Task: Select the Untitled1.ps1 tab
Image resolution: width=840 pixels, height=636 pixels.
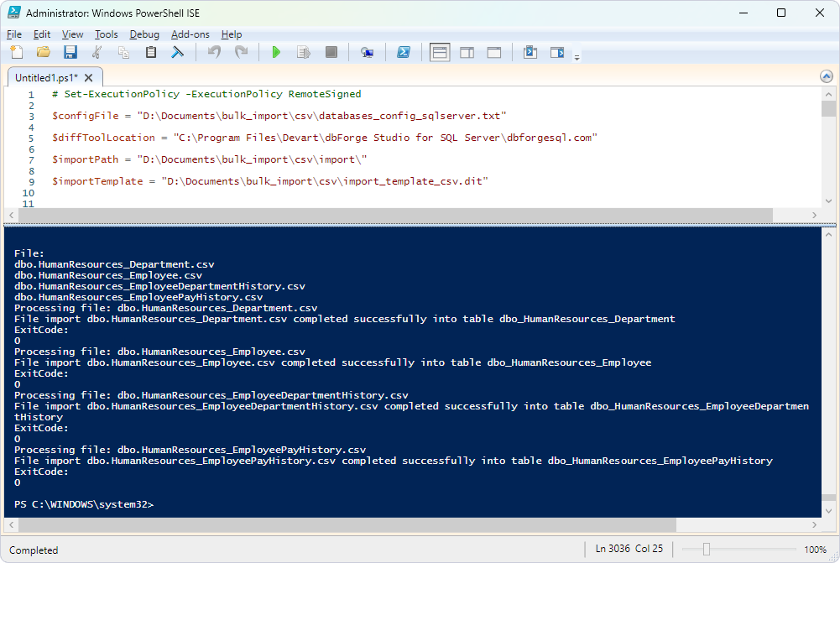Action: click(x=47, y=78)
